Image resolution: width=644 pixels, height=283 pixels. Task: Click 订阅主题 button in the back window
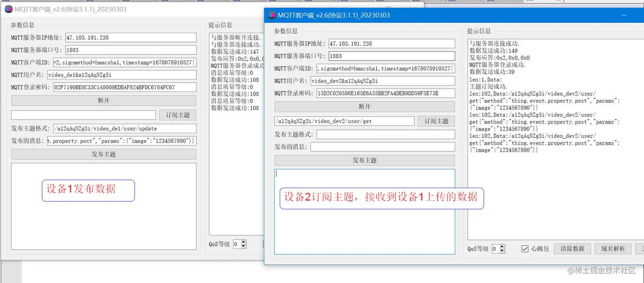[x=178, y=115]
